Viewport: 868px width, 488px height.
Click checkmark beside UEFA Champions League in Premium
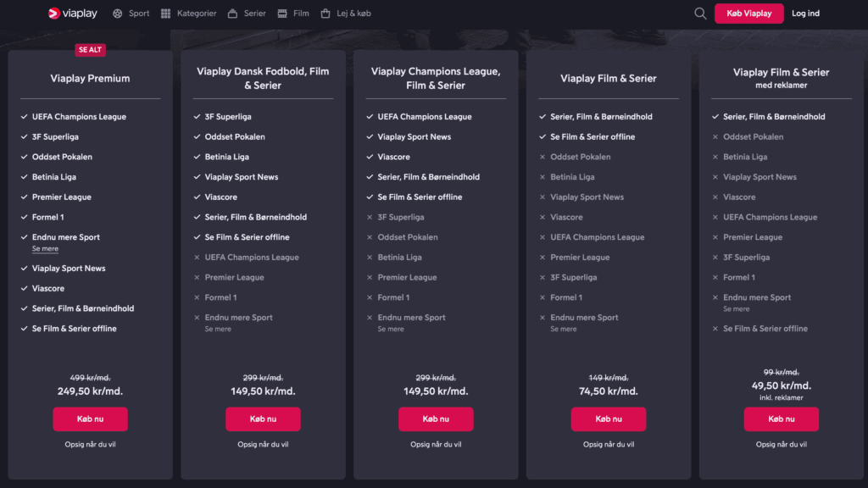(x=25, y=117)
